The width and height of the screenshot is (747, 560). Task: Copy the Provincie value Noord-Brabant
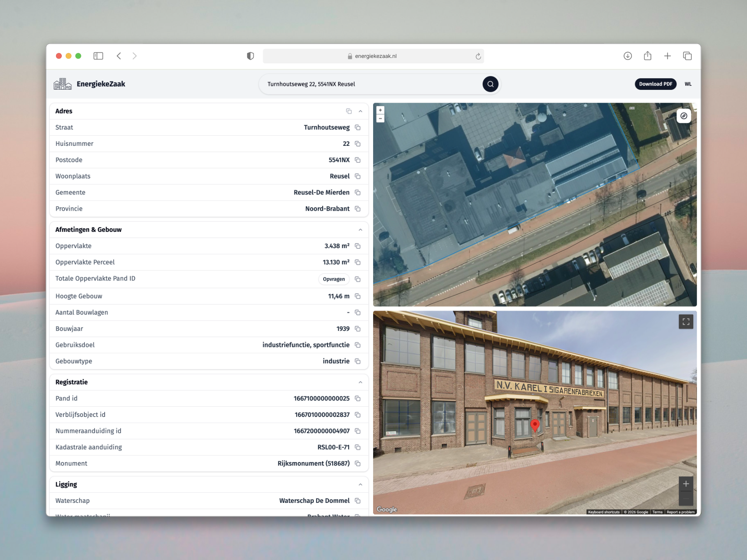(x=358, y=209)
